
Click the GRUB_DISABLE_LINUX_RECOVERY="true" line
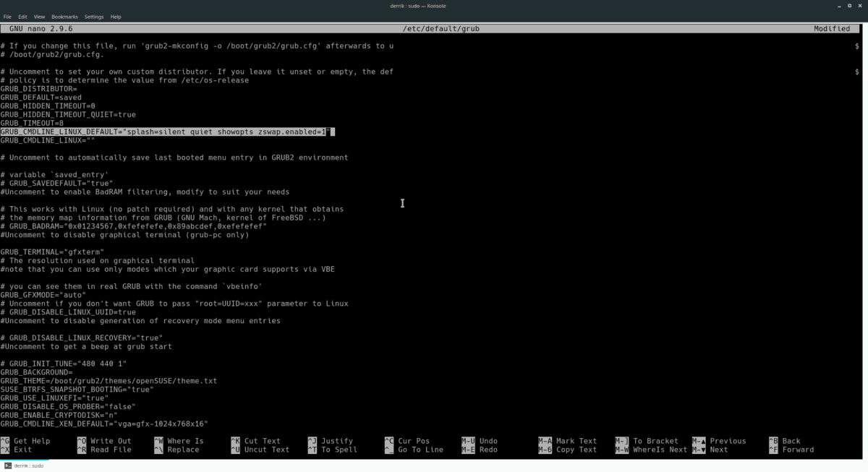[82, 338]
